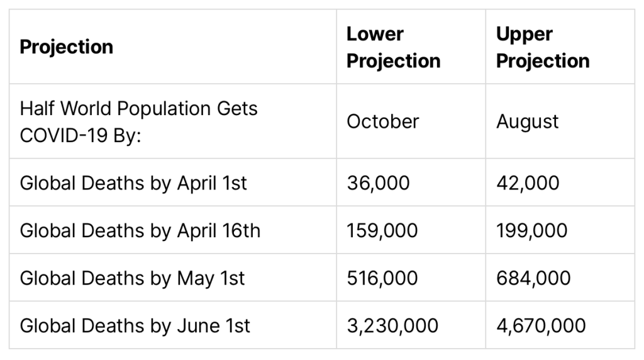Image resolution: width=644 pixels, height=360 pixels.
Task: Click the 4,670,000 cell
Action: point(541,326)
